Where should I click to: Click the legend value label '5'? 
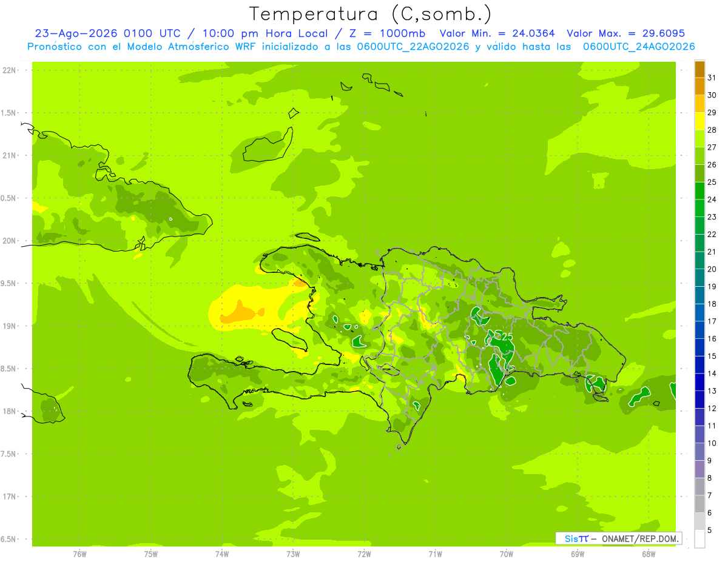(x=710, y=530)
